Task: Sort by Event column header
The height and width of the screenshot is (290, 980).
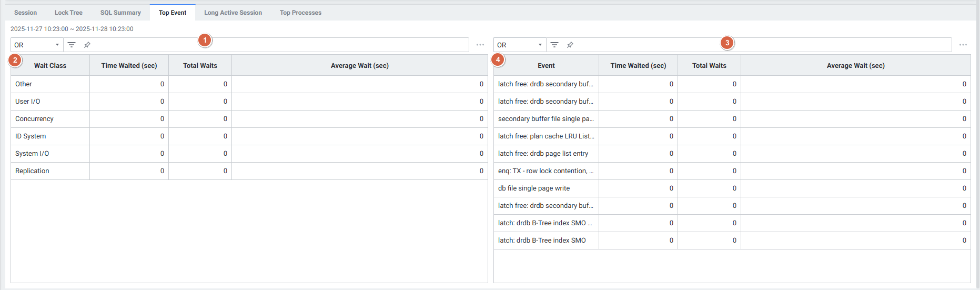Action: (x=546, y=66)
